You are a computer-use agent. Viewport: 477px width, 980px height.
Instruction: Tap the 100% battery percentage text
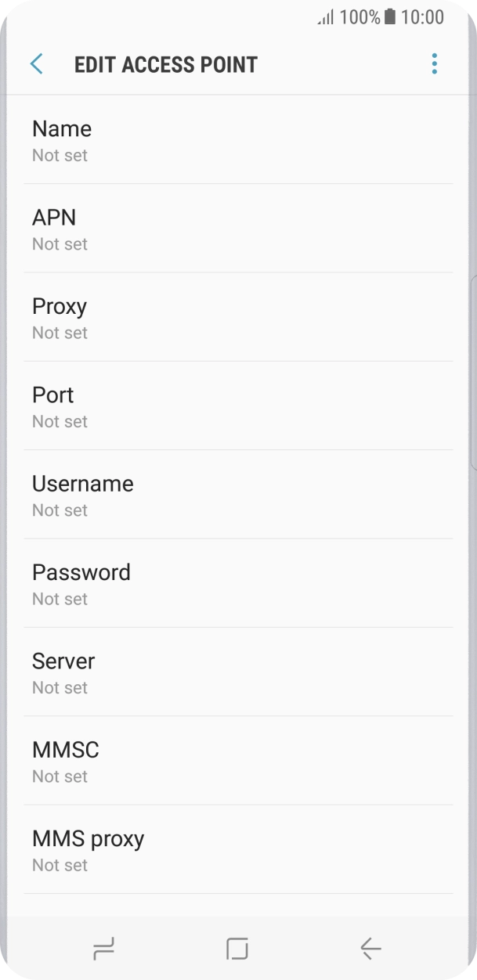pyautogui.click(x=360, y=17)
